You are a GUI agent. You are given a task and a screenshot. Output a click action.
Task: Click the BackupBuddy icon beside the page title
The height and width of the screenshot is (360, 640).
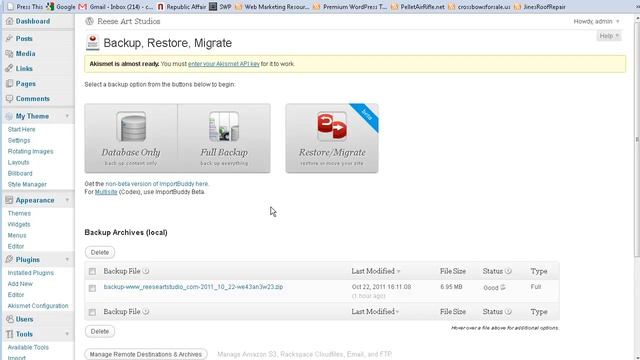coord(93,42)
